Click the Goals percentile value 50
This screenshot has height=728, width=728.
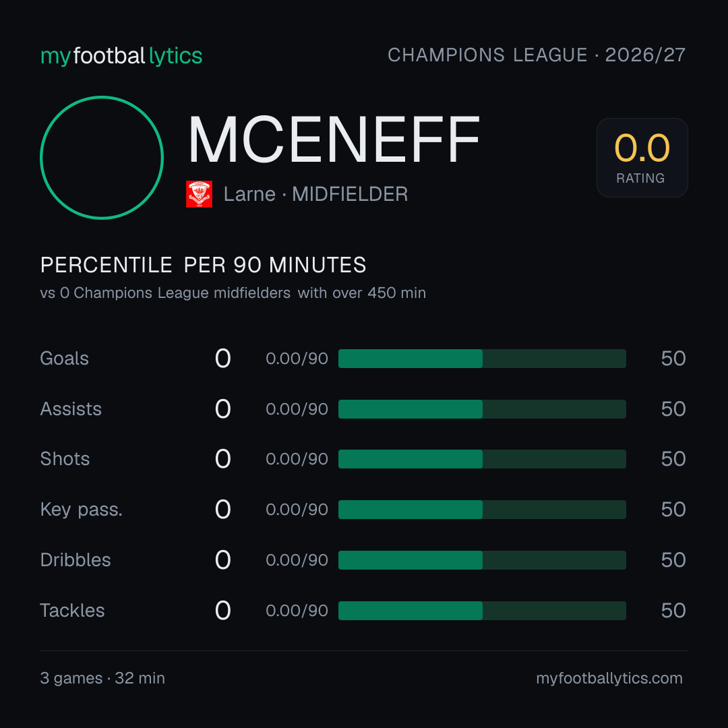pyautogui.click(x=673, y=359)
